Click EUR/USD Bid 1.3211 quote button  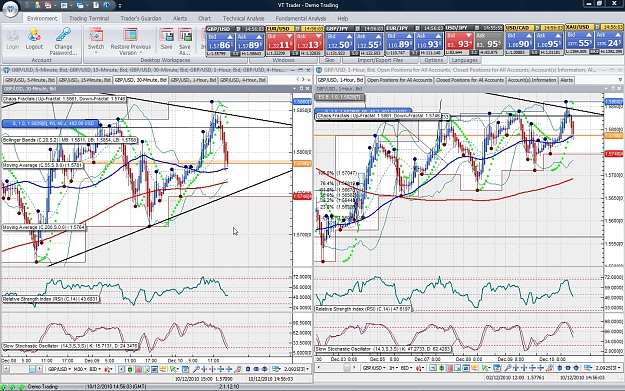(280, 42)
